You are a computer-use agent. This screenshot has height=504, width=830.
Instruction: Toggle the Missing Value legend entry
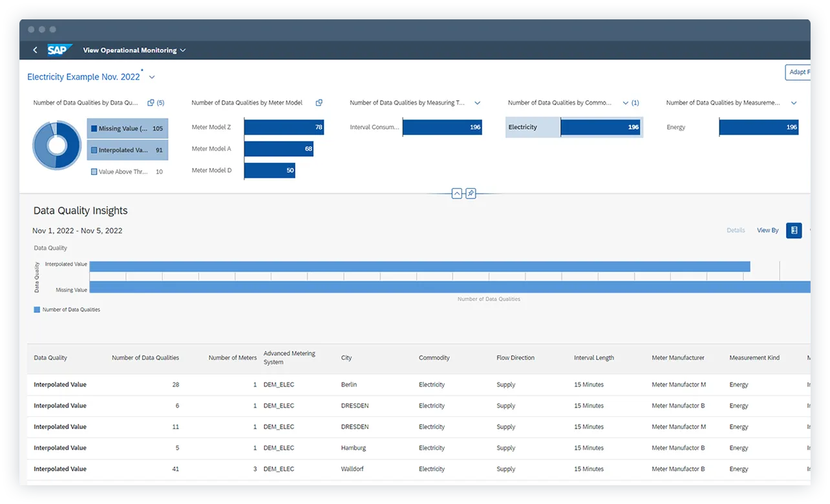[x=127, y=128]
